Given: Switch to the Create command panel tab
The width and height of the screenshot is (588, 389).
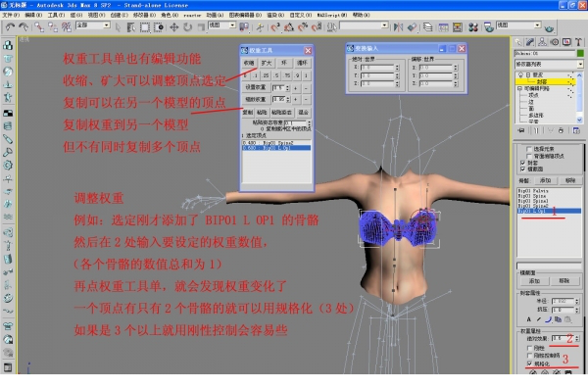Looking at the screenshot, I should (518, 42).
